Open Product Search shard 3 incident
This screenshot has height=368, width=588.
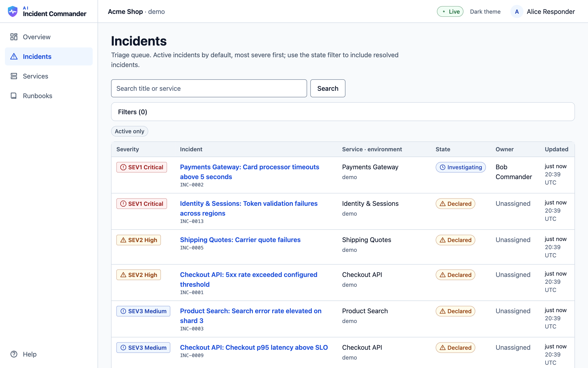click(x=251, y=316)
